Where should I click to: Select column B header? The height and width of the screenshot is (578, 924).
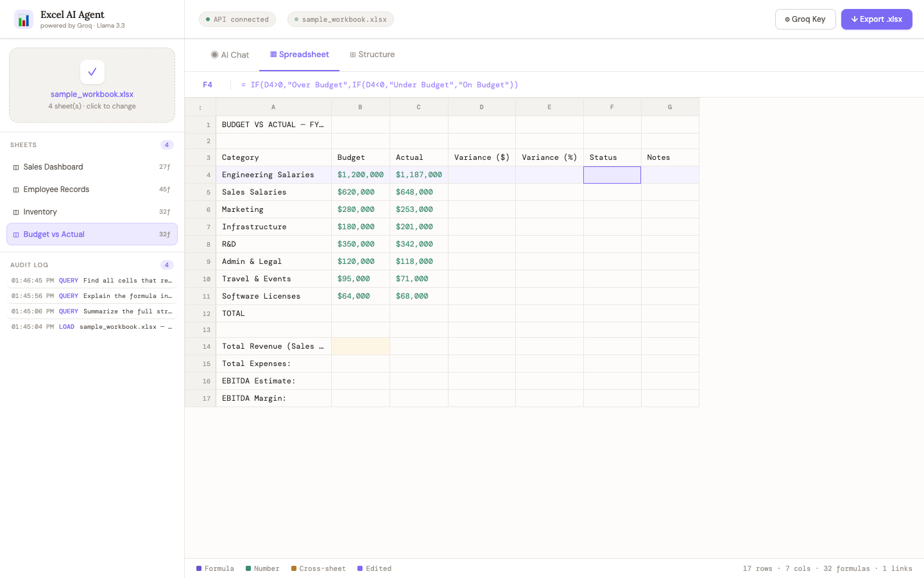pos(361,107)
